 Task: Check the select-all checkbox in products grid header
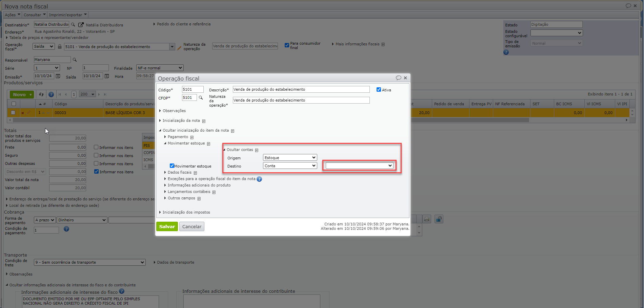(14, 104)
